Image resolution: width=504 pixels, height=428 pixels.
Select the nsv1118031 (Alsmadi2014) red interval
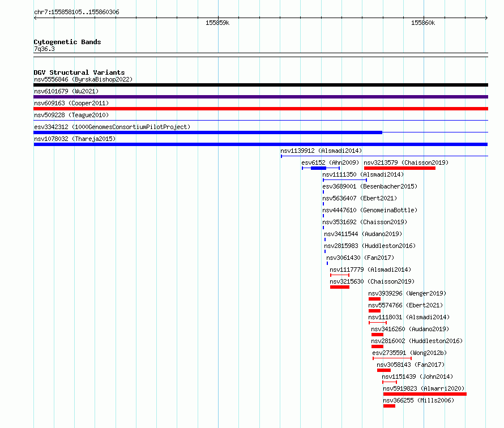(378, 323)
